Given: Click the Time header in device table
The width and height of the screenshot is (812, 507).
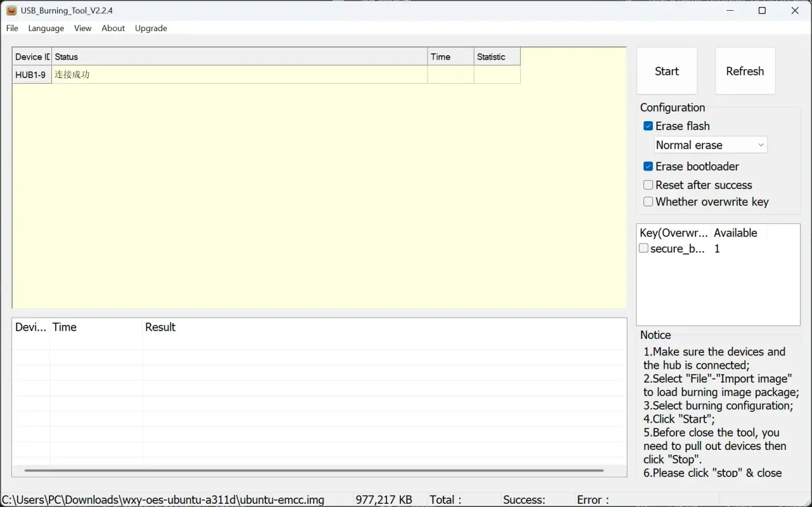Looking at the screenshot, I should [451, 56].
